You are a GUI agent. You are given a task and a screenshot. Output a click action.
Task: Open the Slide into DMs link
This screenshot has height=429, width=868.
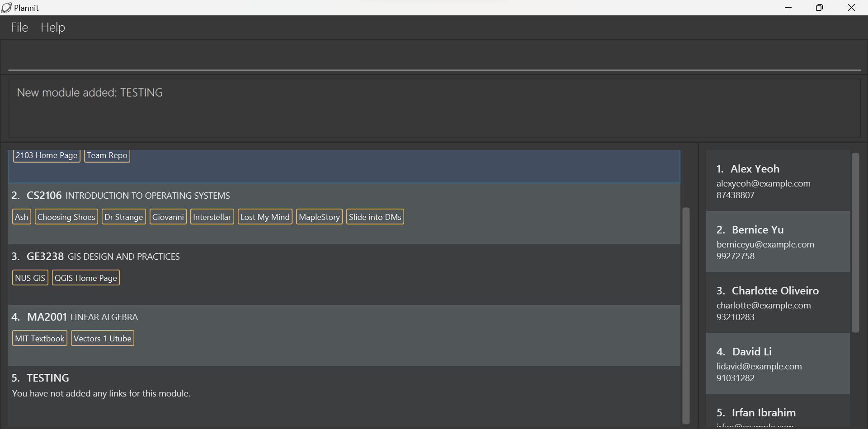click(x=375, y=217)
